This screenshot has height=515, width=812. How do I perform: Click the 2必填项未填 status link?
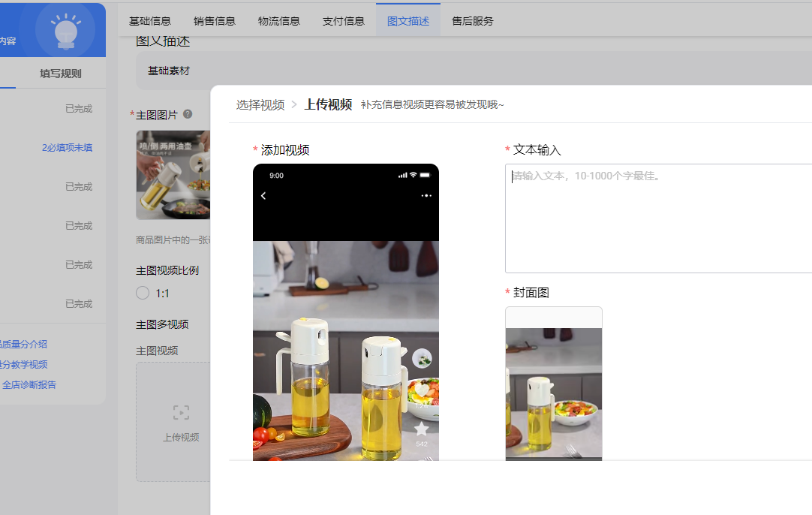click(67, 148)
